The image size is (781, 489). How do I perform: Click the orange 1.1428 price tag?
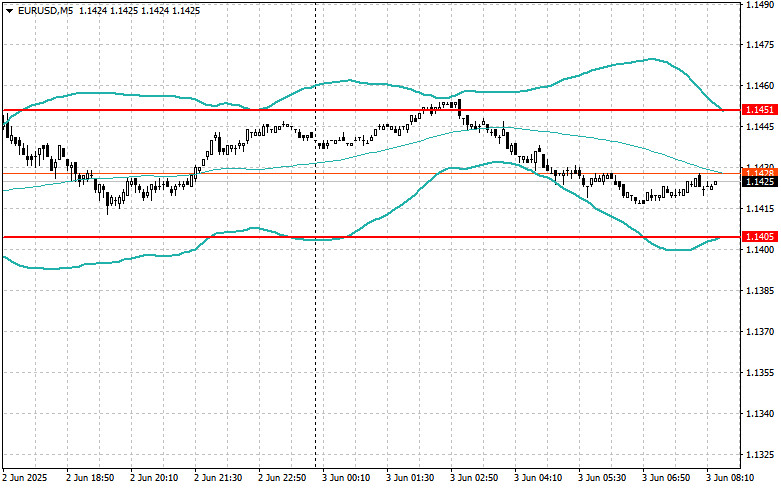tap(760, 172)
